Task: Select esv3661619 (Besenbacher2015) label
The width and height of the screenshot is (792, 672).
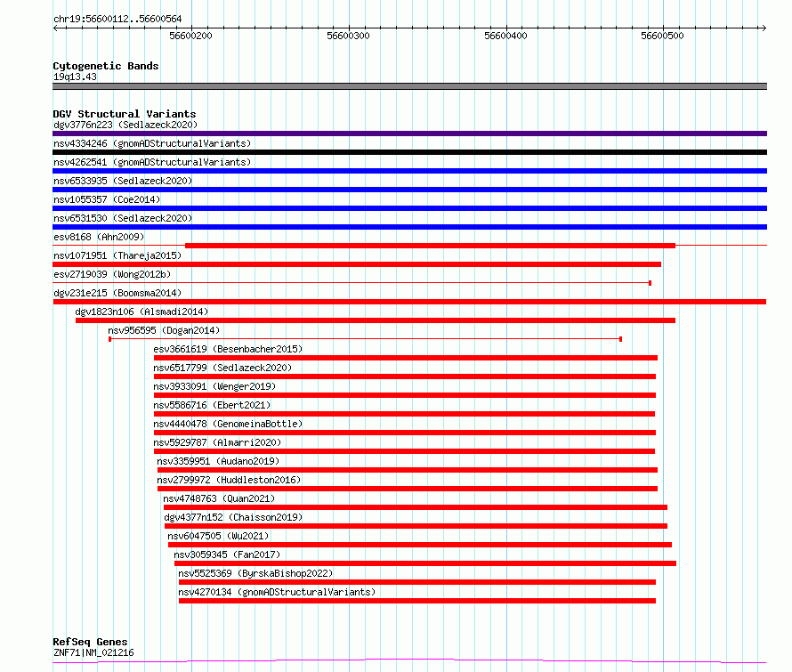Action: (228, 349)
